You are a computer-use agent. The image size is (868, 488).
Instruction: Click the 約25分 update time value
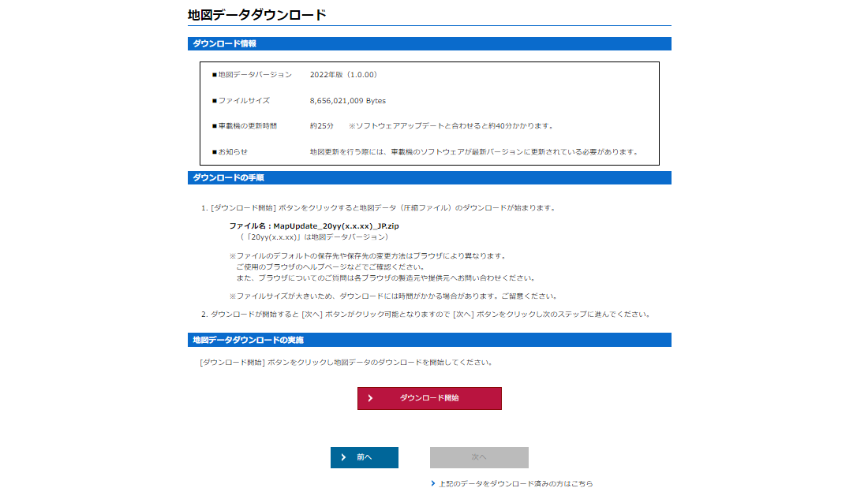tap(322, 126)
